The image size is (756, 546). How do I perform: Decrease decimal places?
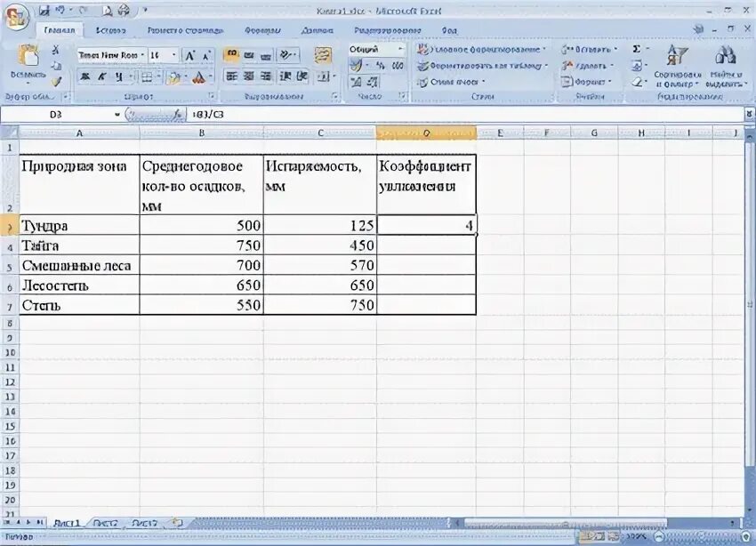click(372, 82)
